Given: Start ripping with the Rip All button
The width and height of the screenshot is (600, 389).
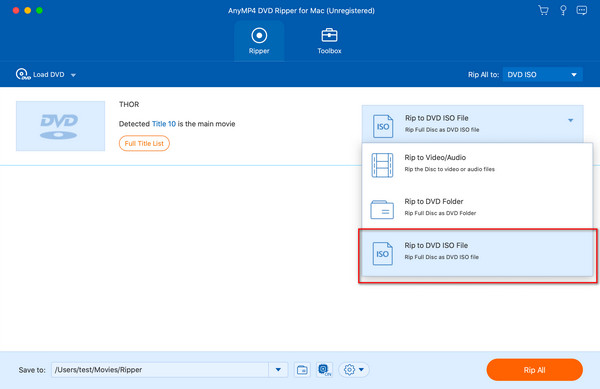Looking at the screenshot, I should click(534, 370).
